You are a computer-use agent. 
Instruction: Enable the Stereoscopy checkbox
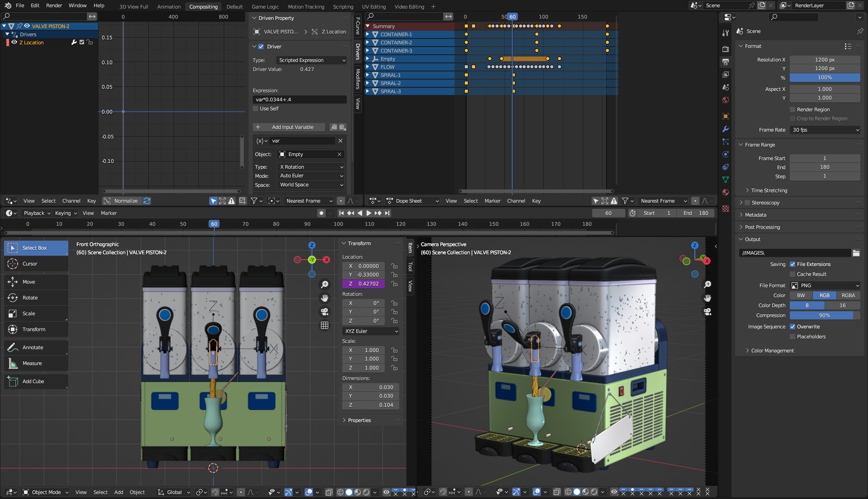click(x=747, y=203)
